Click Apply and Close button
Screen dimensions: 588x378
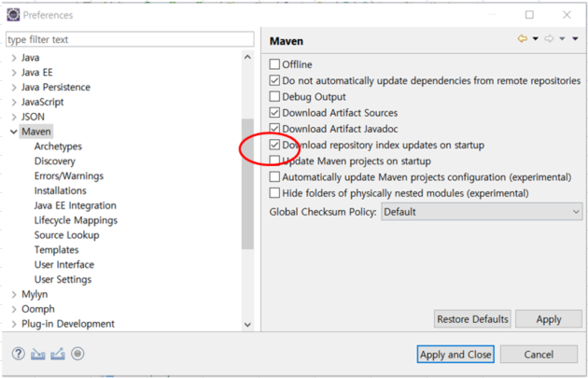click(x=455, y=355)
